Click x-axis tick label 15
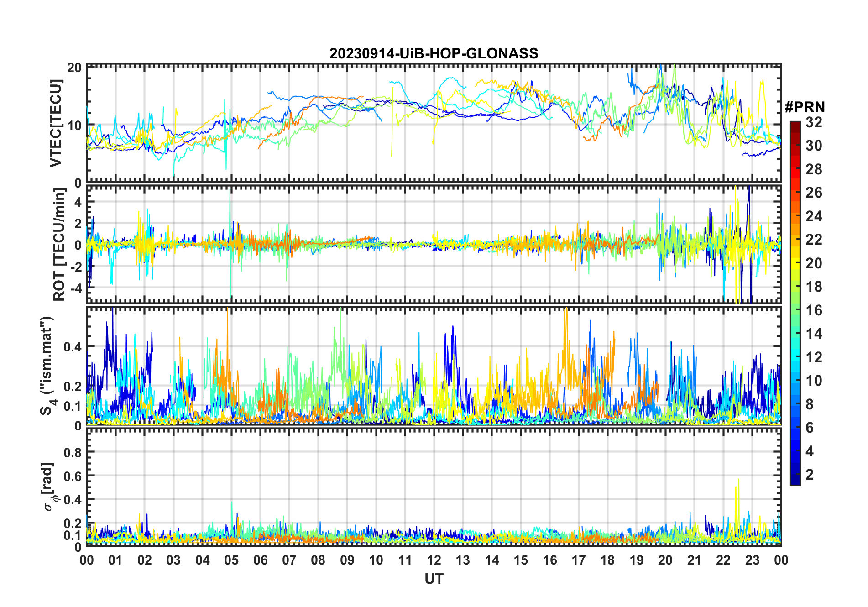868x607 pixels. tap(521, 560)
